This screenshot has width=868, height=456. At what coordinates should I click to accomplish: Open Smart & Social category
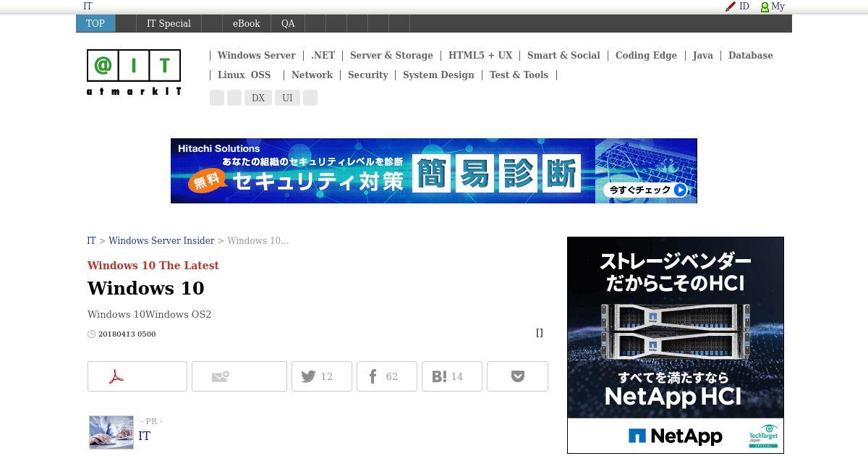click(x=563, y=55)
